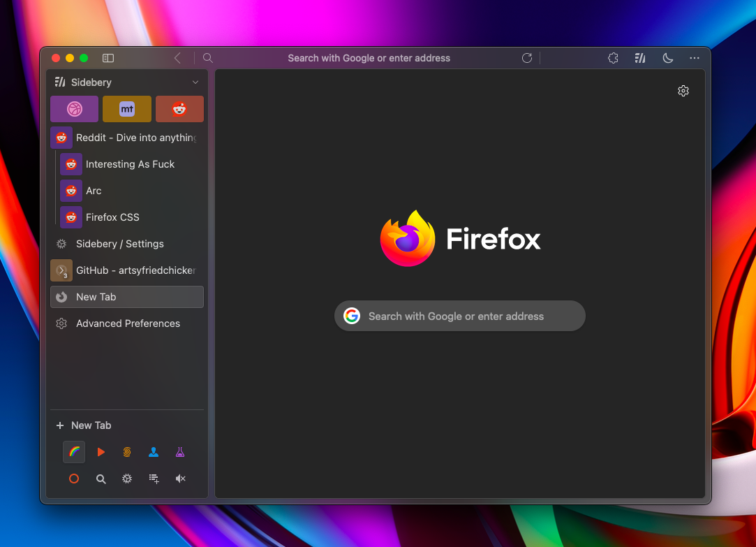Switch to the Firefox CSS tab
The height and width of the screenshot is (547, 756).
[132, 217]
